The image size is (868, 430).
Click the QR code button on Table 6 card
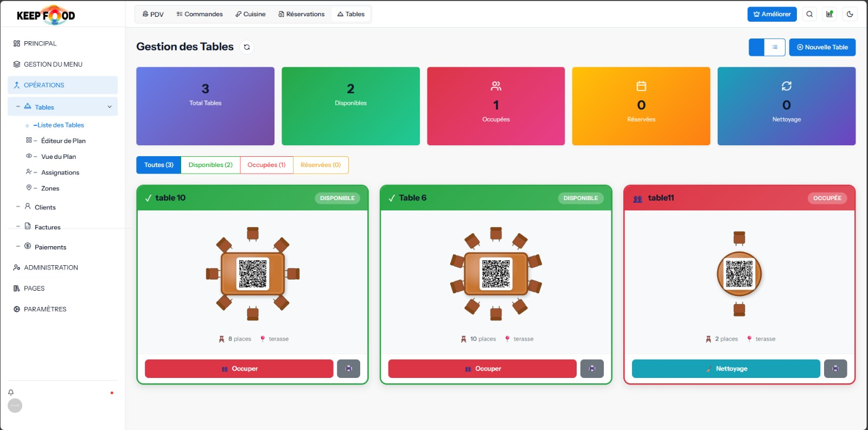pyautogui.click(x=592, y=369)
